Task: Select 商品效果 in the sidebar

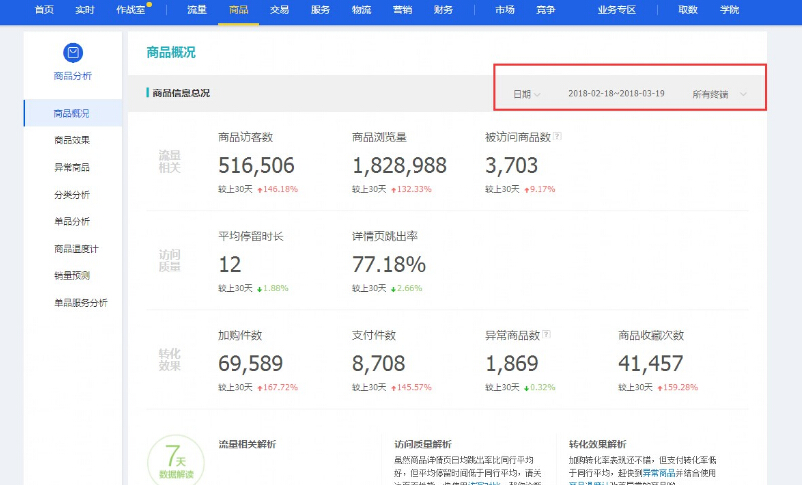Action: click(x=72, y=140)
